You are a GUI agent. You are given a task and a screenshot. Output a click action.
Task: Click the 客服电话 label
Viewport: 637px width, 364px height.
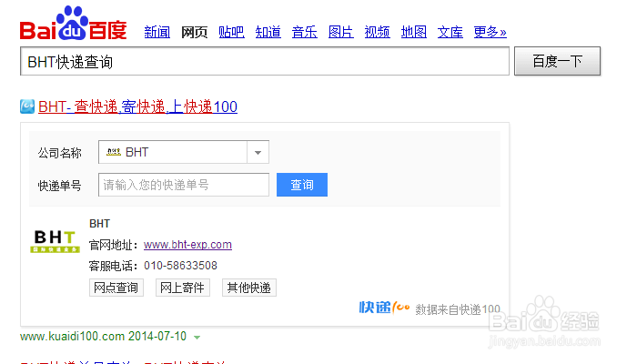click(x=114, y=266)
